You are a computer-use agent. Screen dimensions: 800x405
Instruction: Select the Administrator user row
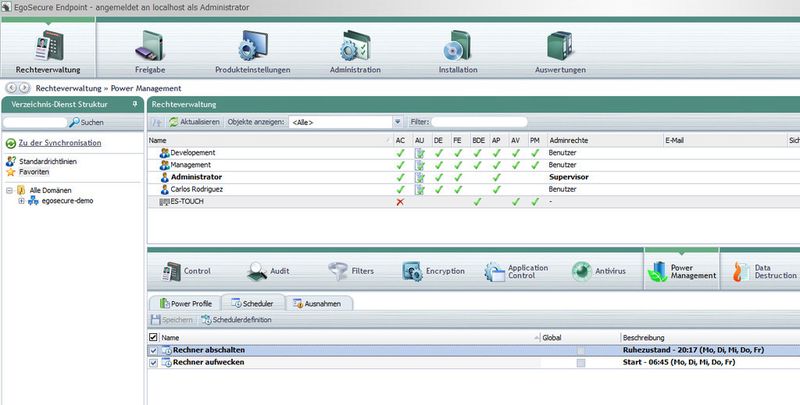click(473, 177)
